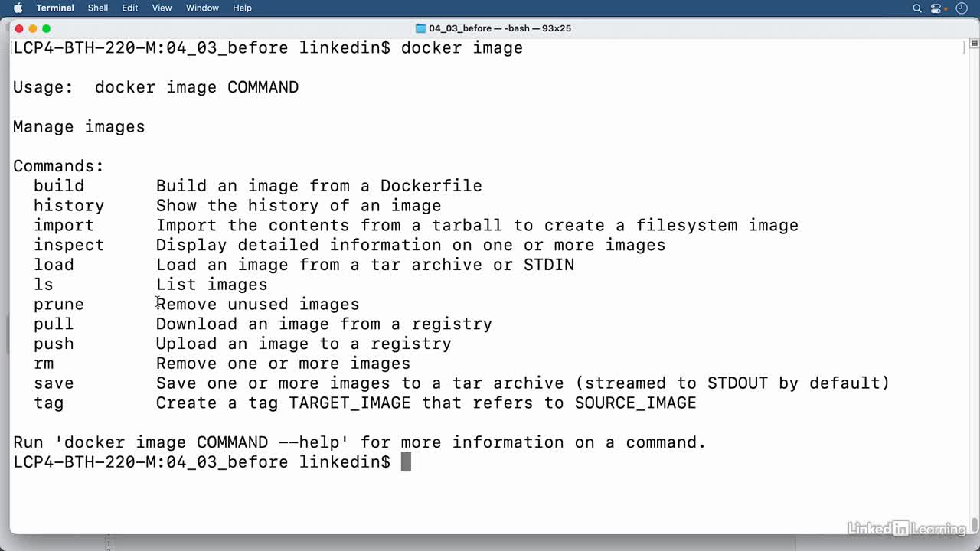Click the 'Commands:' heading

coord(58,166)
